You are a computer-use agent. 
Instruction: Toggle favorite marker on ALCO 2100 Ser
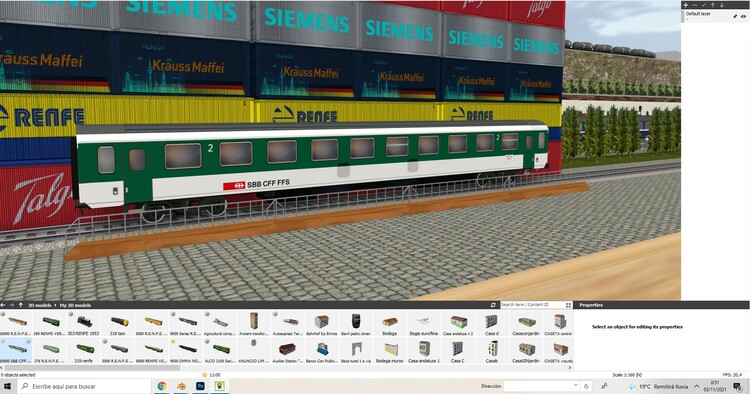click(x=207, y=342)
